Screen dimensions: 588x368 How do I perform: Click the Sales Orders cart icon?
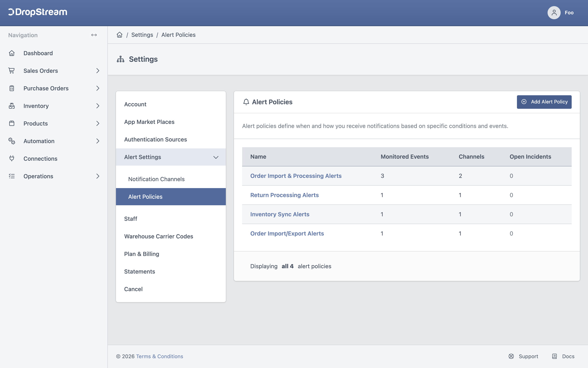12,71
